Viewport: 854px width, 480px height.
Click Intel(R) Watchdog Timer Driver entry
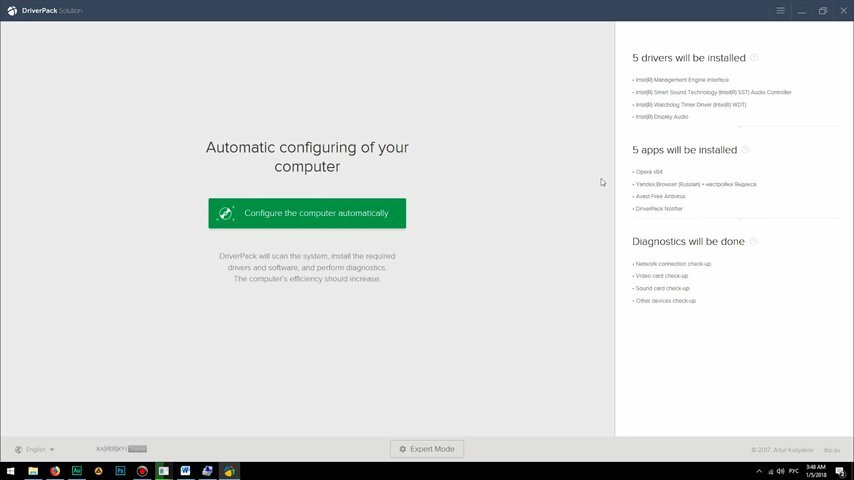(690, 105)
